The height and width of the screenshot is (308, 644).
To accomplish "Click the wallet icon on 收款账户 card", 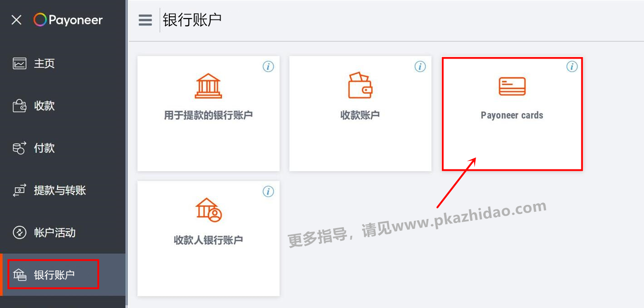I will 360,85.
